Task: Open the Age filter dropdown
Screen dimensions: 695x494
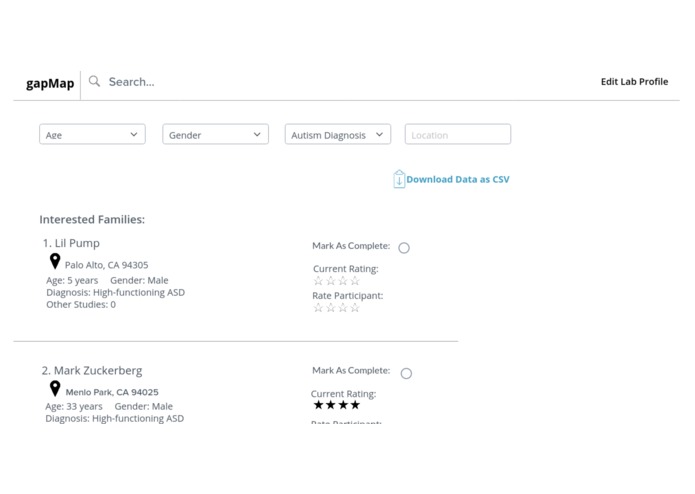Action: coord(92,134)
